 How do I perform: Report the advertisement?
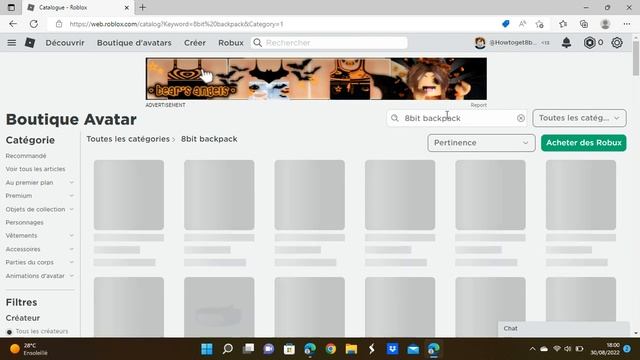478,105
